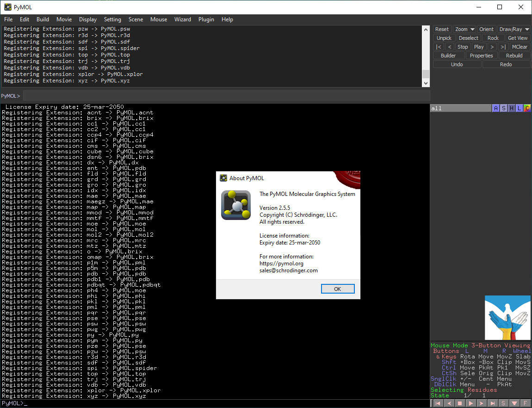
Task: Toggle visibility of the 'all' object entry
Action: click(x=461, y=108)
